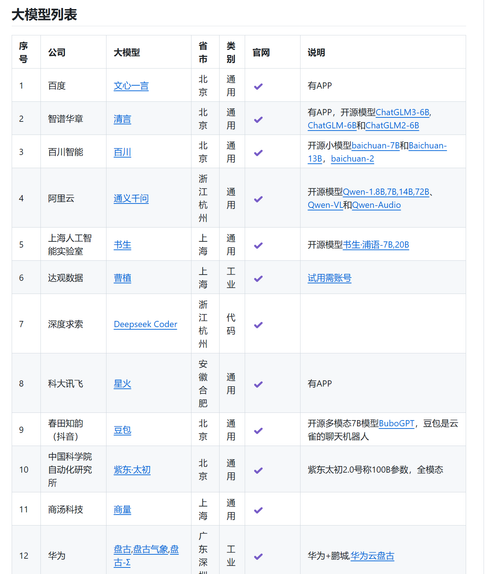Click the 官网 checkmark for 阿里云
The height and width of the screenshot is (574, 500).
coord(258,199)
